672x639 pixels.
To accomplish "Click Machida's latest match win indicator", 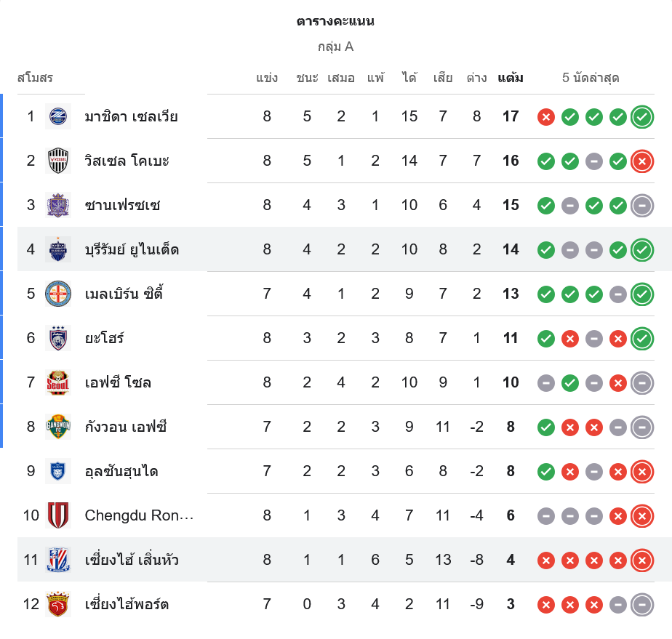I will click(x=641, y=116).
